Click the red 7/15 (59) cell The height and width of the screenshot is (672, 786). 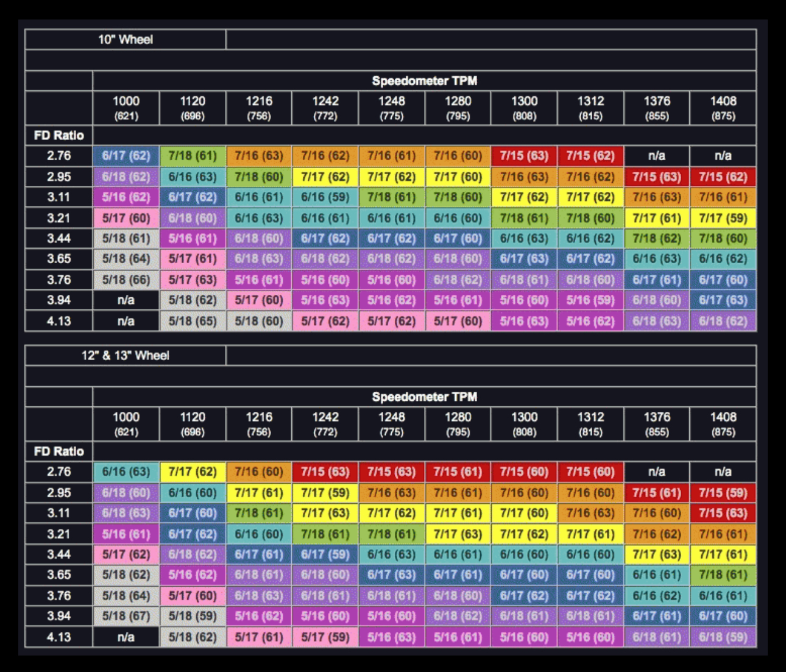click(x=723, y=492)
